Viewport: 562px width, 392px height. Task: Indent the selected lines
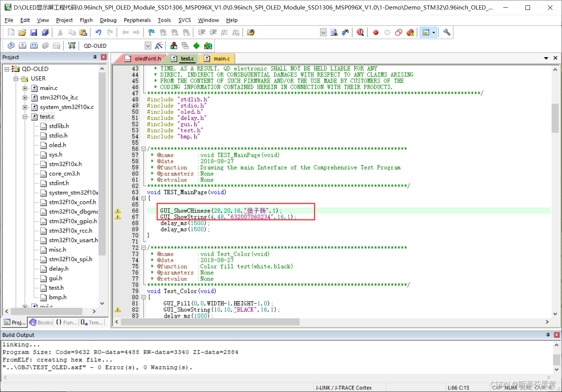[201, 32]
